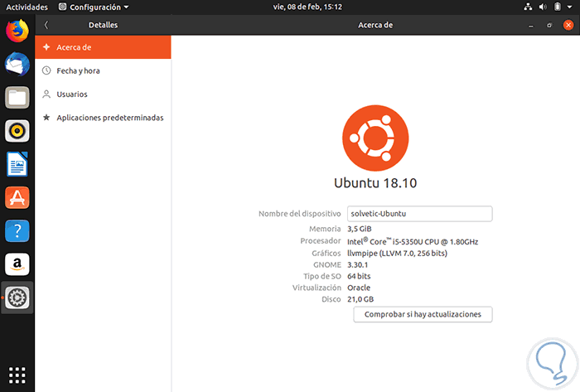The width and height of the screenshot is (580, 392).
Task: Click the volume speaker icon
Action: (x=543, y=7)
